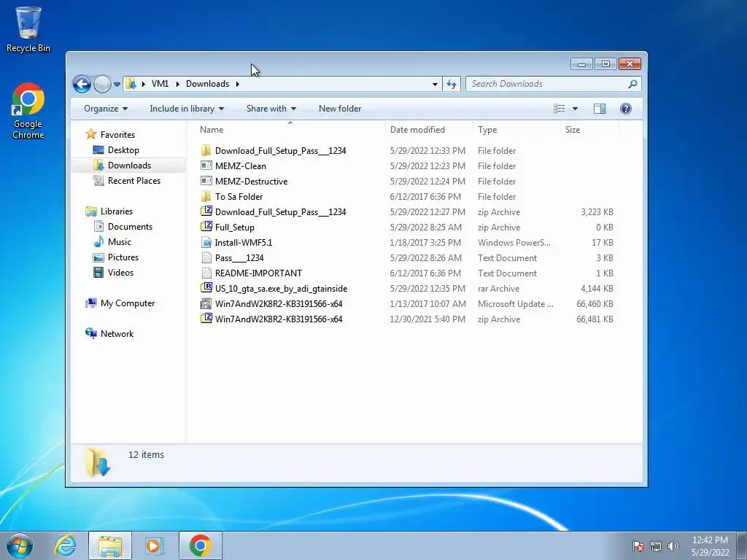Select the MEMZ-Clean folder icon

click(206, 166)
